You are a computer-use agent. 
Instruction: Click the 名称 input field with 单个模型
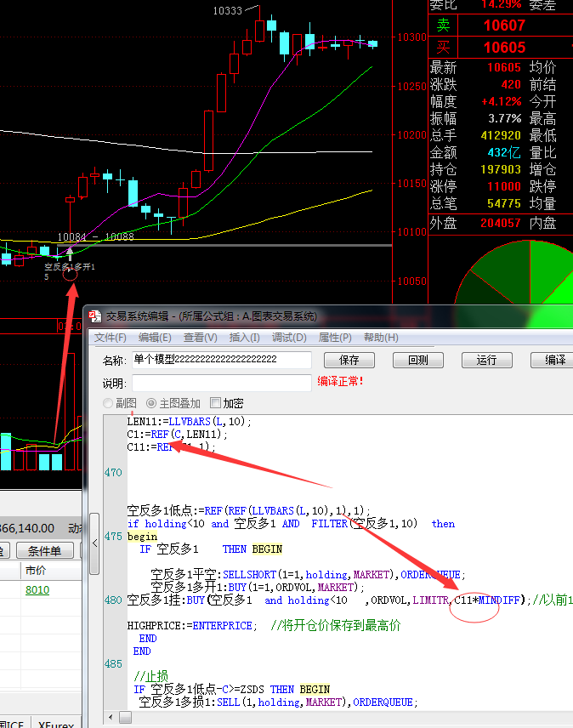click(x=222, y=360)
